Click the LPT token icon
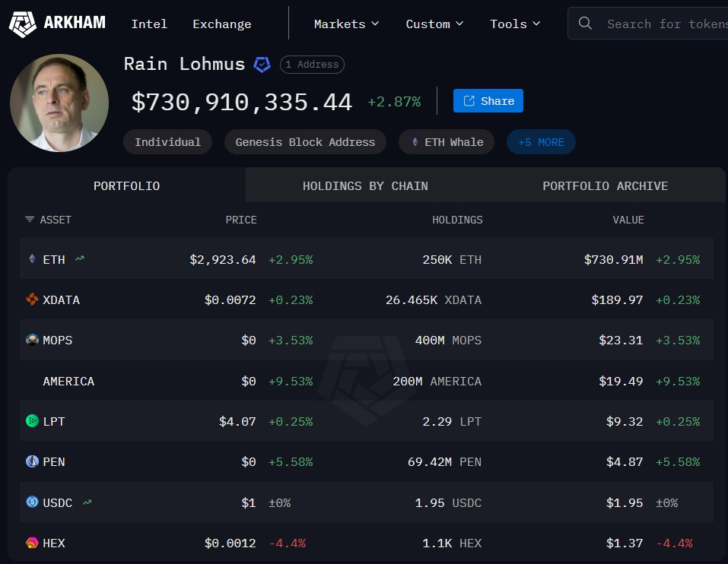Image resolution: width=728 pixels, height=564 pixels. pyautogui.click(x=32, y=421)
